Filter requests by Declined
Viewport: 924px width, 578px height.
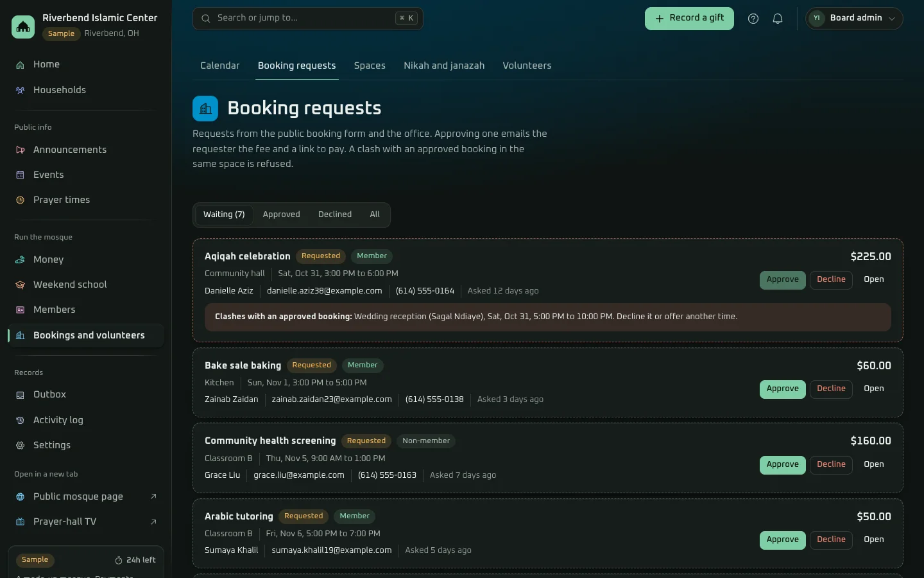(x=335, y=215)
